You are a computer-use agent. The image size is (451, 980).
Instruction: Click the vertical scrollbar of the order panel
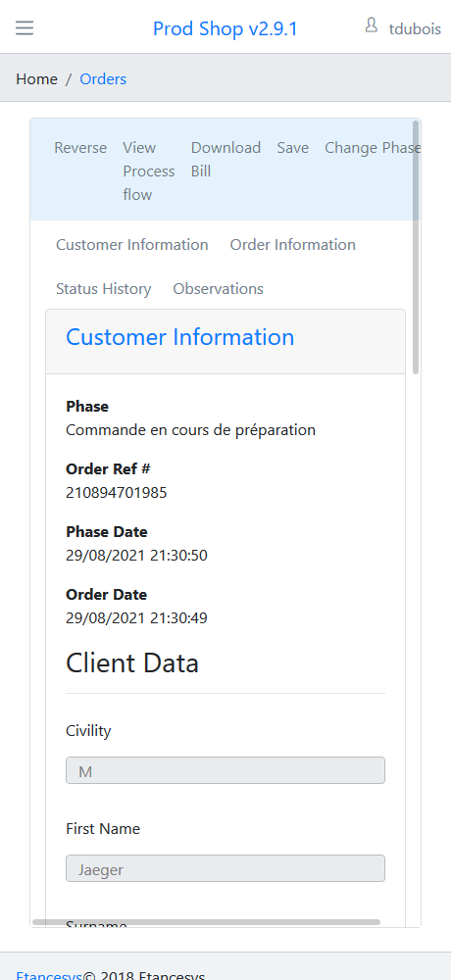416,248
